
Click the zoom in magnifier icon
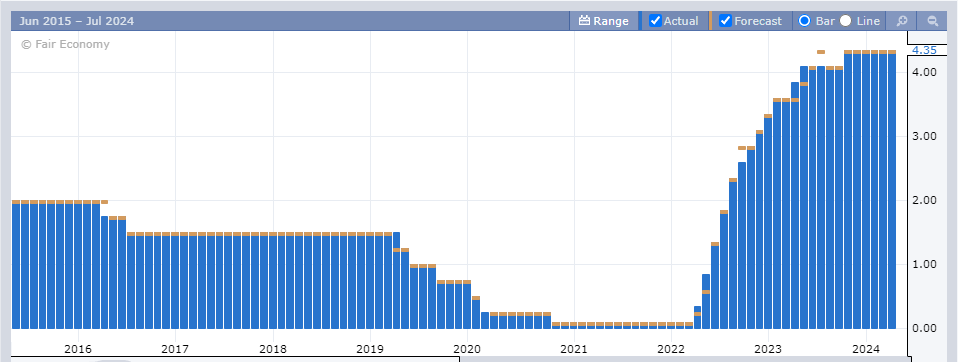901,21
